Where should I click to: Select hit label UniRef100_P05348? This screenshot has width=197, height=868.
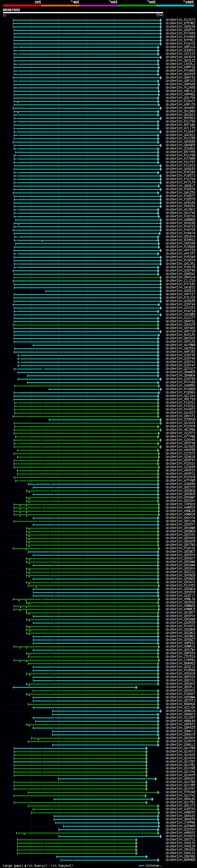coord(180,792)
